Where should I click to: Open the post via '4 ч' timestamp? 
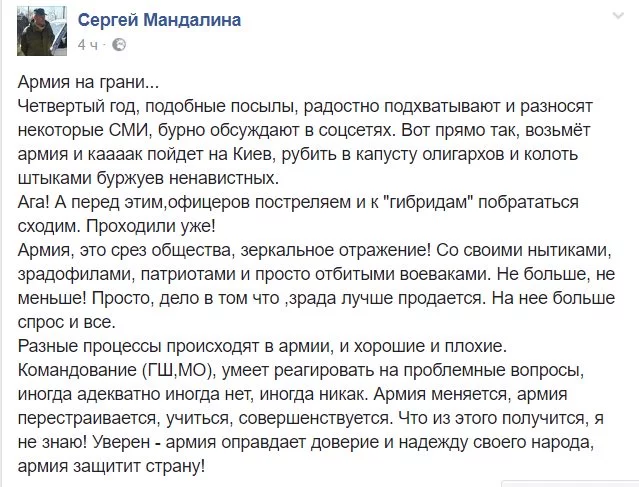[x=88, y=45]
